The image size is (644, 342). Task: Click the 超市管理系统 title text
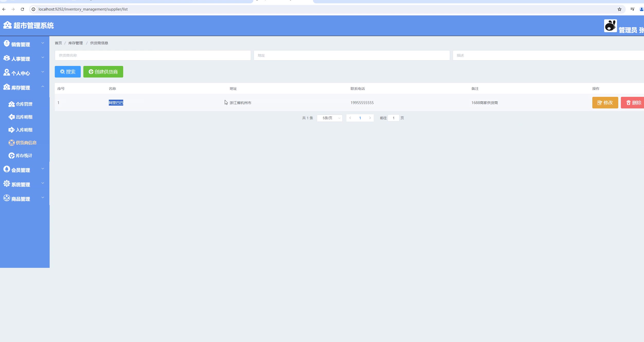(33, 25)
